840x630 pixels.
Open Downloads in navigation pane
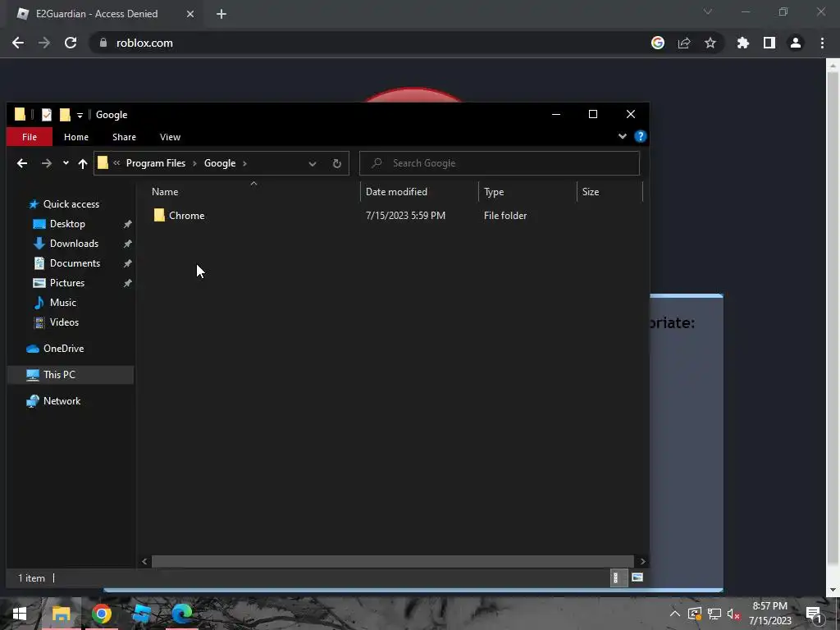pyautogui.click(x=74, y=244)
